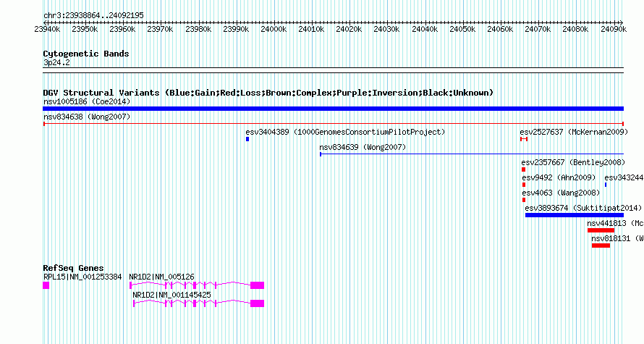The image size is (644, 344).
Task: Open the esv343244 label
Action: coord(624,177)
